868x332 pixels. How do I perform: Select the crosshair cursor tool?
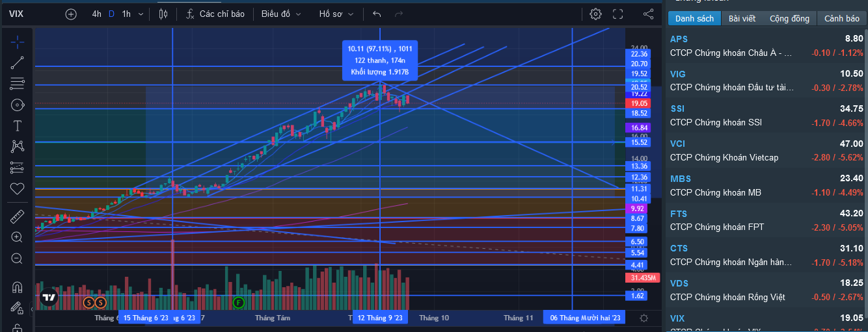(x=17, y=43)
